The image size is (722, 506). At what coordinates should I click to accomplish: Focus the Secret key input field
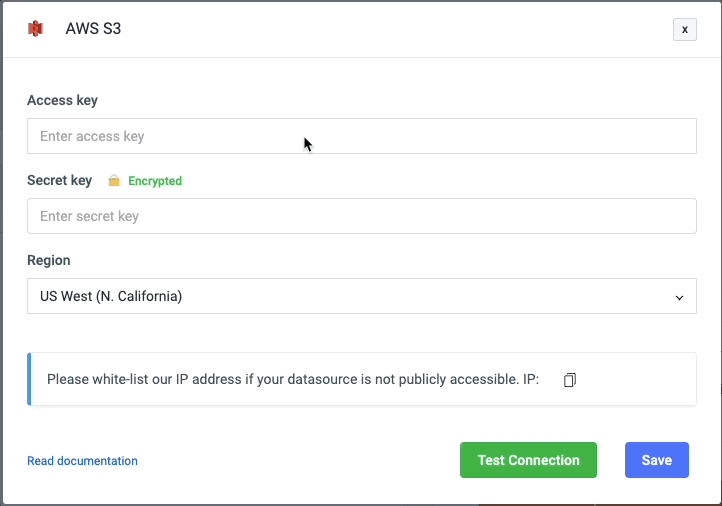[x=361, y=216]
